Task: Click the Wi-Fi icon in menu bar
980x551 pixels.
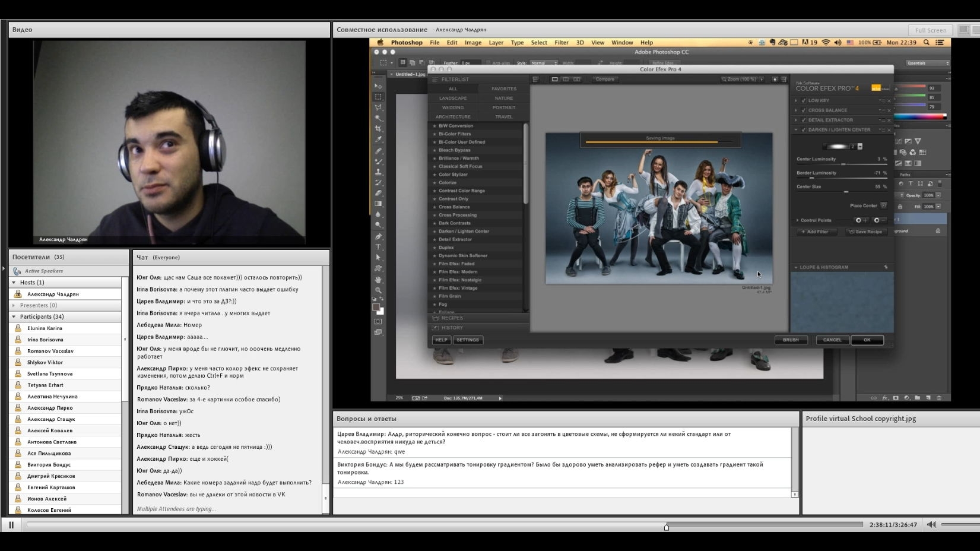Action: click(826, 43)
